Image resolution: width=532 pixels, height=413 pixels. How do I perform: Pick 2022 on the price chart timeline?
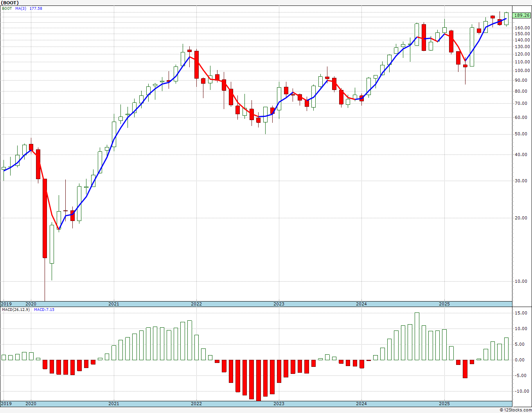click(x=196, y=304)
